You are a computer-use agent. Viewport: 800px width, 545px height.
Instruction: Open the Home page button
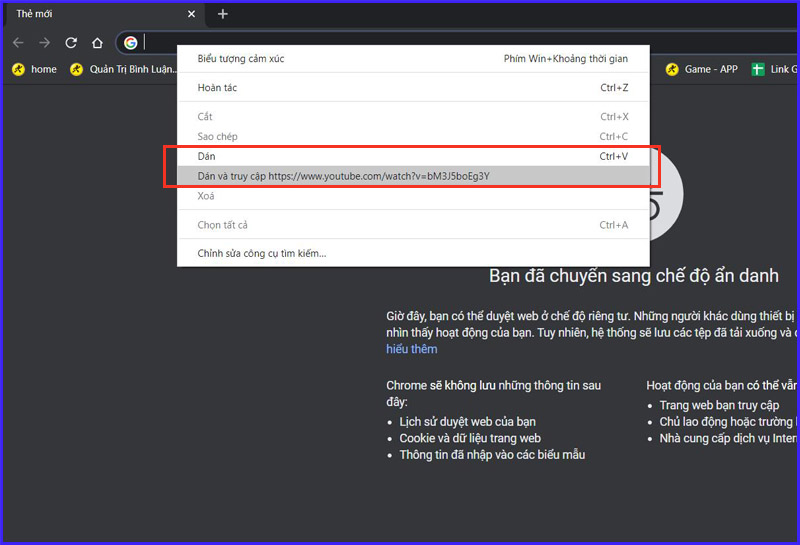click(97, 43)
